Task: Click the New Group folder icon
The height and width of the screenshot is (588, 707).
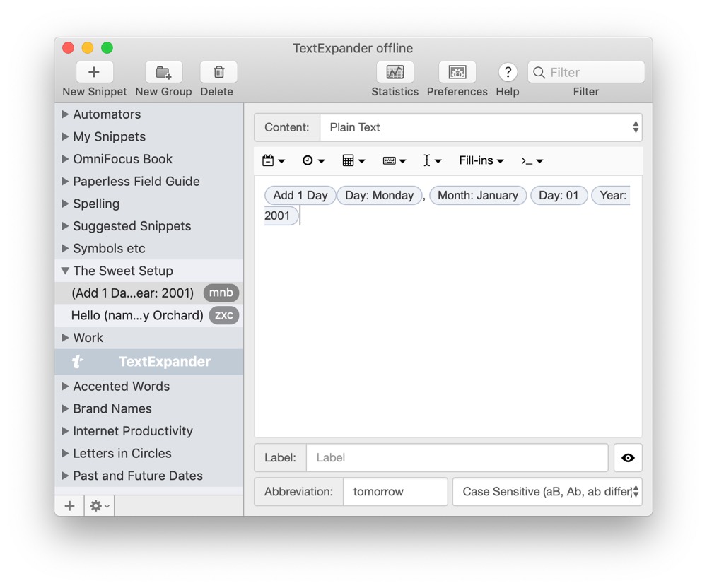Action: [x=164, y=72]
